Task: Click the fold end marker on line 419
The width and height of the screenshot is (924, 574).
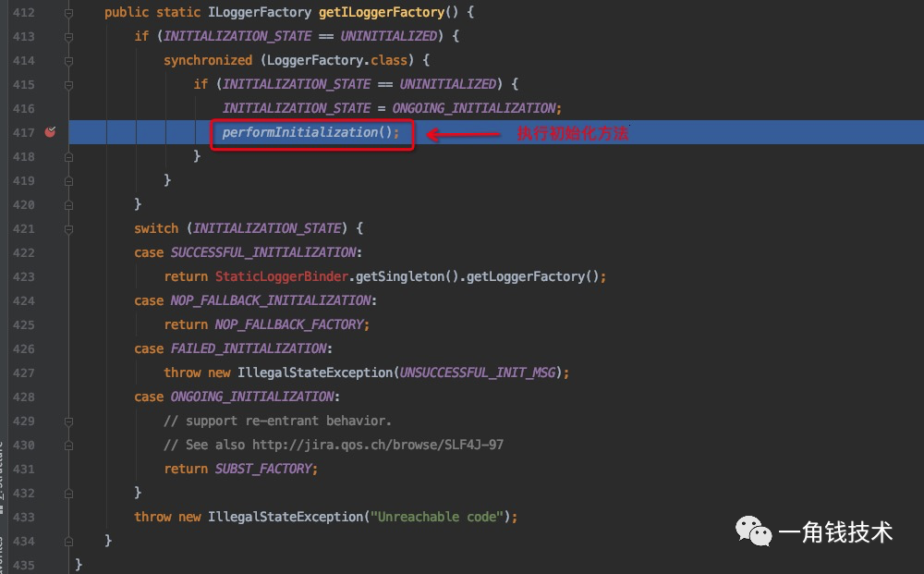Action: click(x=68, y=181)
